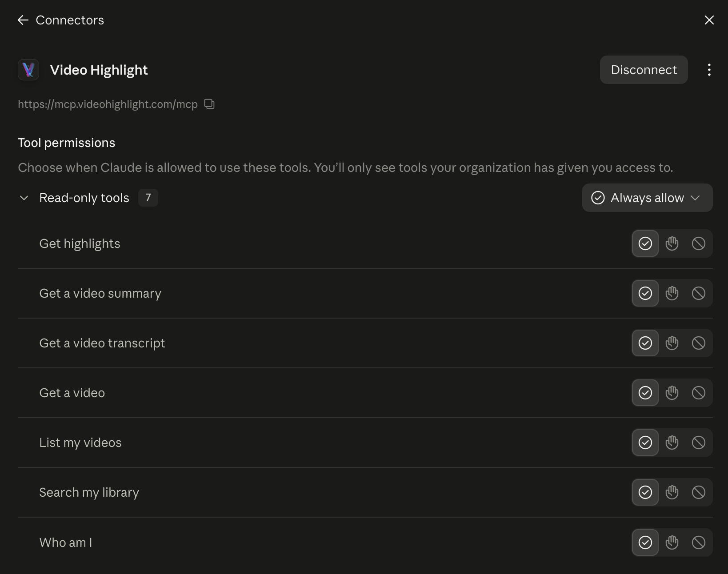Click the Video Highlight connector title

[99, 70]
